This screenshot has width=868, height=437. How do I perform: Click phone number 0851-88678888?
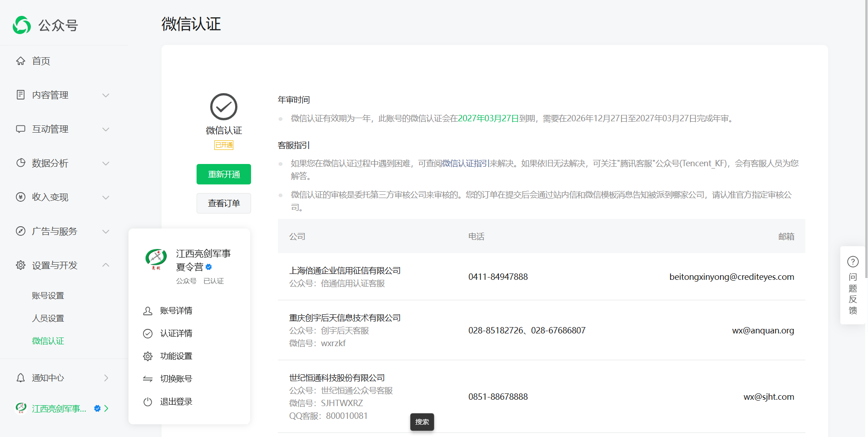[498, 397]
